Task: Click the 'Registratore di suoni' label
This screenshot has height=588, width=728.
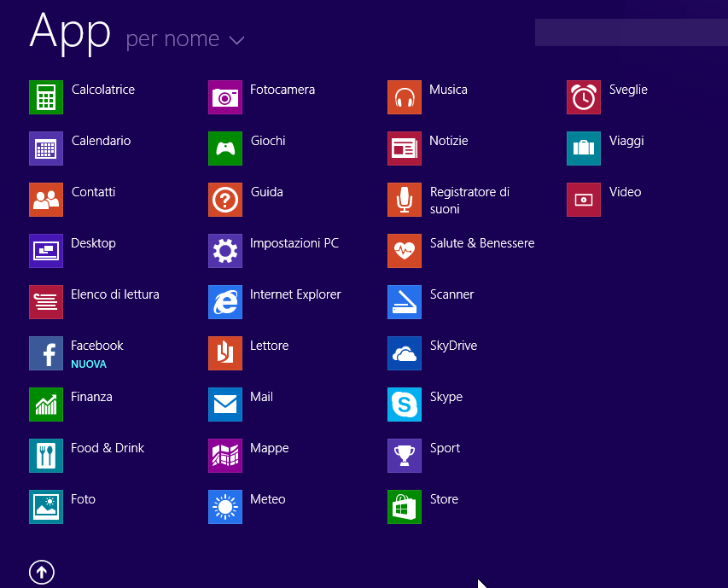Action: tap(469, 201)
